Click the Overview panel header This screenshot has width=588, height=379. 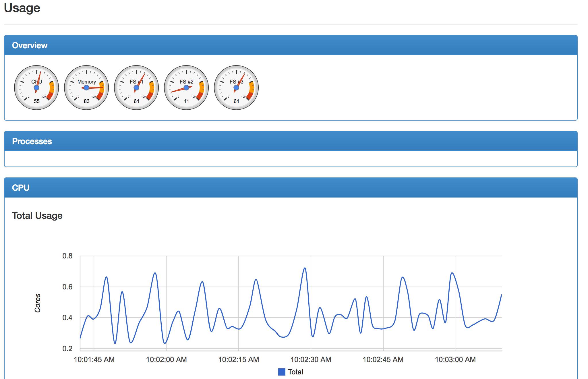pyautogui.click(x=30, y=45)
